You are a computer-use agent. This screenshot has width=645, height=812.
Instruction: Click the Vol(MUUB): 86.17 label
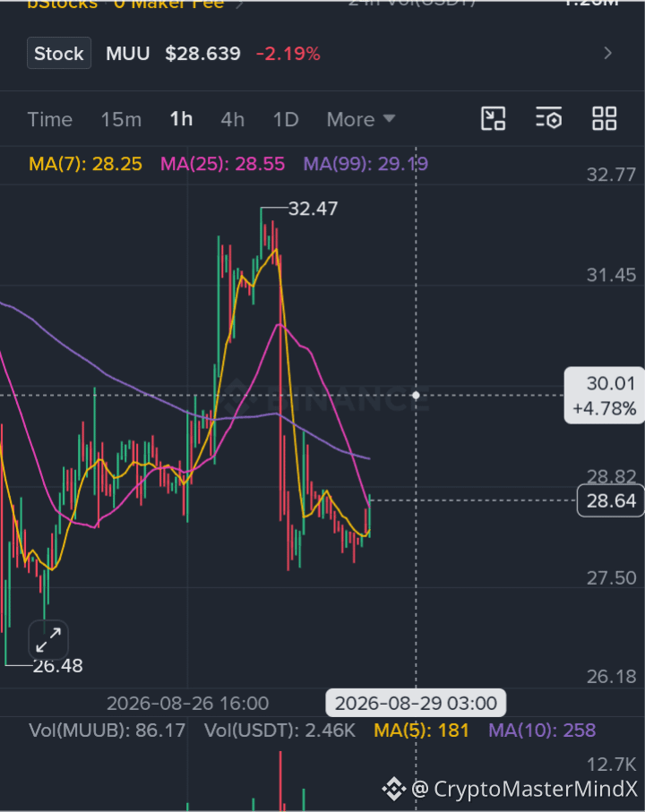click(x=107, y=731)
